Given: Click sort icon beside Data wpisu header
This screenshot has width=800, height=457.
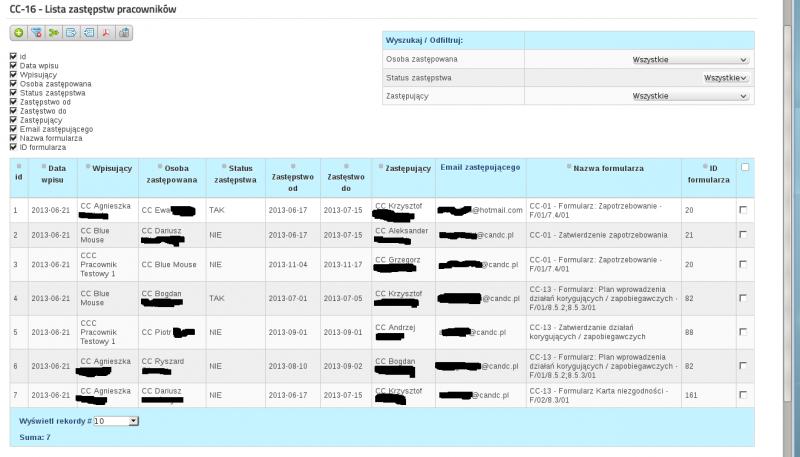Looking at the screenshot, I should click(x=44, y=165).
